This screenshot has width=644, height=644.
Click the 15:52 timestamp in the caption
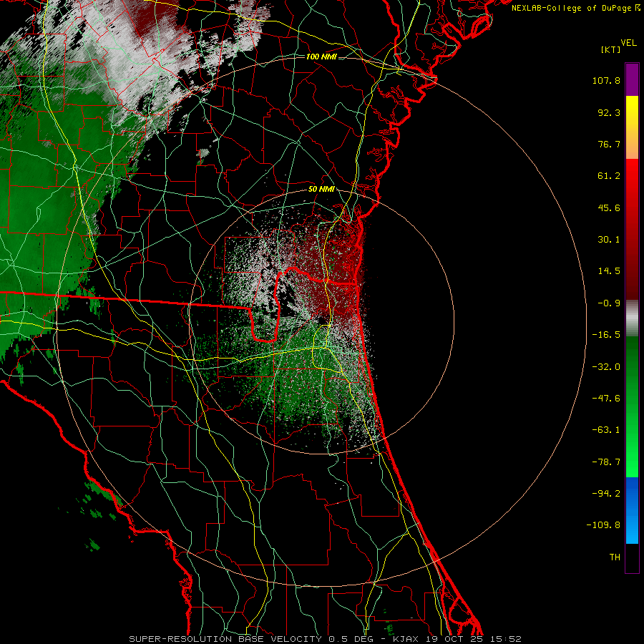pos(506,639)
